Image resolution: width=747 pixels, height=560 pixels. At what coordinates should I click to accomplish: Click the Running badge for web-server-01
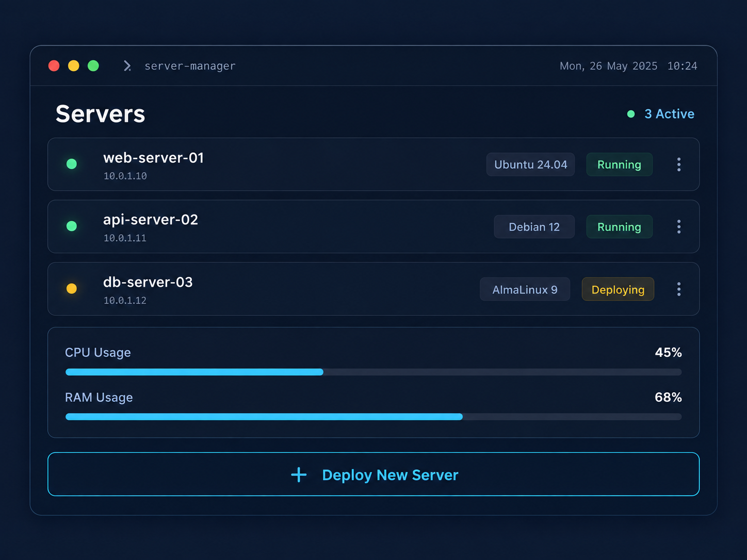point(619,164)
